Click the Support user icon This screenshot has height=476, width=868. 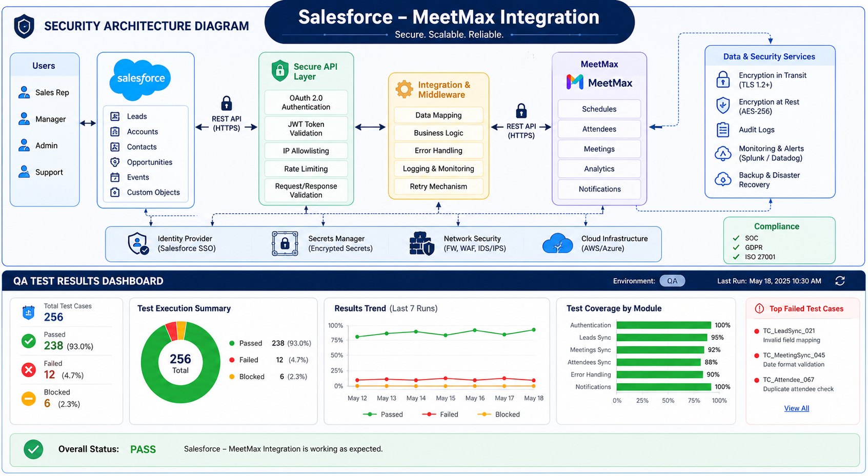tap(24, 172)
